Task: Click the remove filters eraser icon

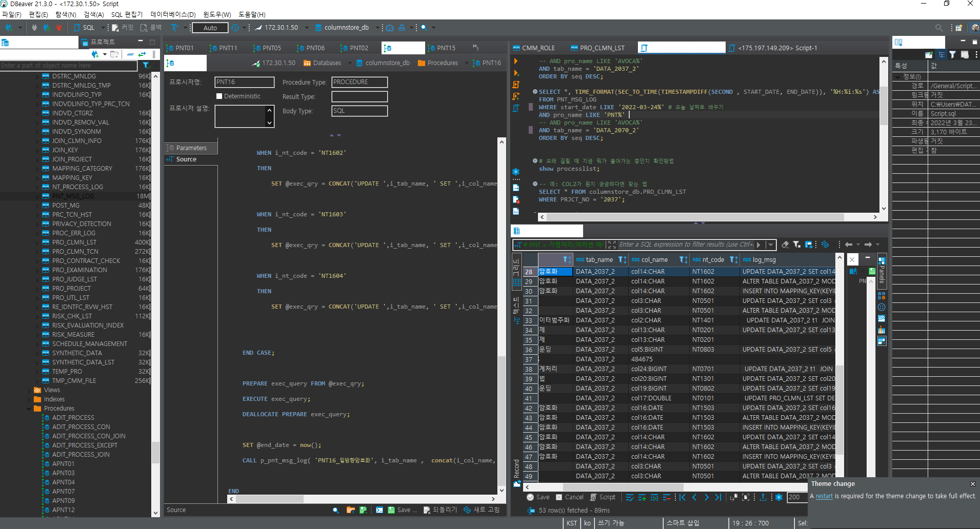Action: point(785,245)
